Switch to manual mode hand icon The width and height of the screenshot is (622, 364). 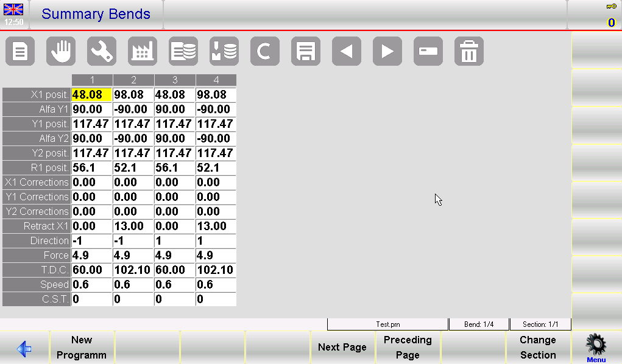tap(61, 51)
